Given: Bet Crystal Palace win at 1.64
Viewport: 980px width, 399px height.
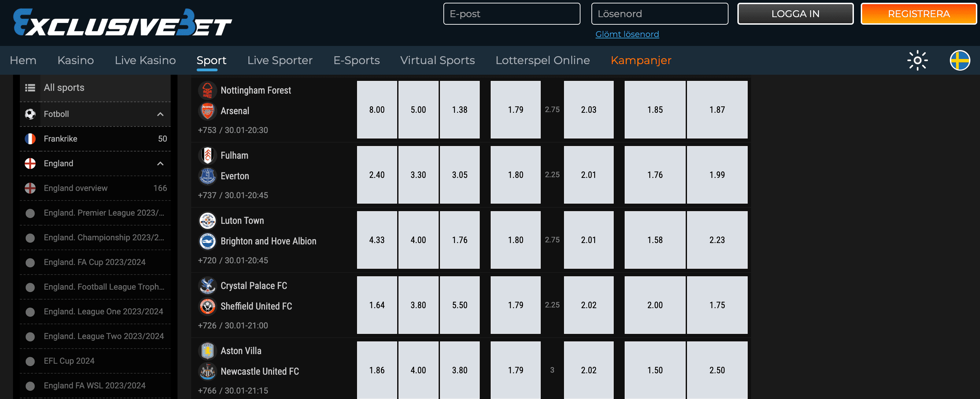Looking at the screenshot, I should [x=377, y=305].
